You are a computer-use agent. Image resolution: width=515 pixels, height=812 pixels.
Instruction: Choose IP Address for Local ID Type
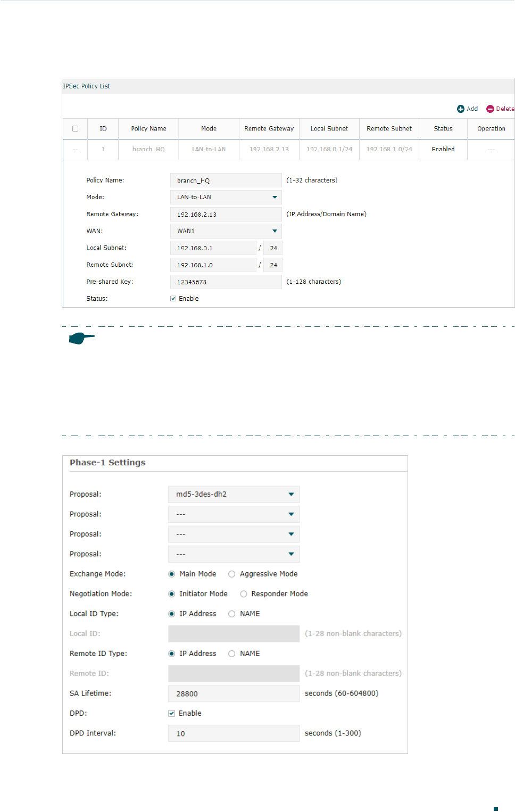pyautogui.click(x=171, y=614)
